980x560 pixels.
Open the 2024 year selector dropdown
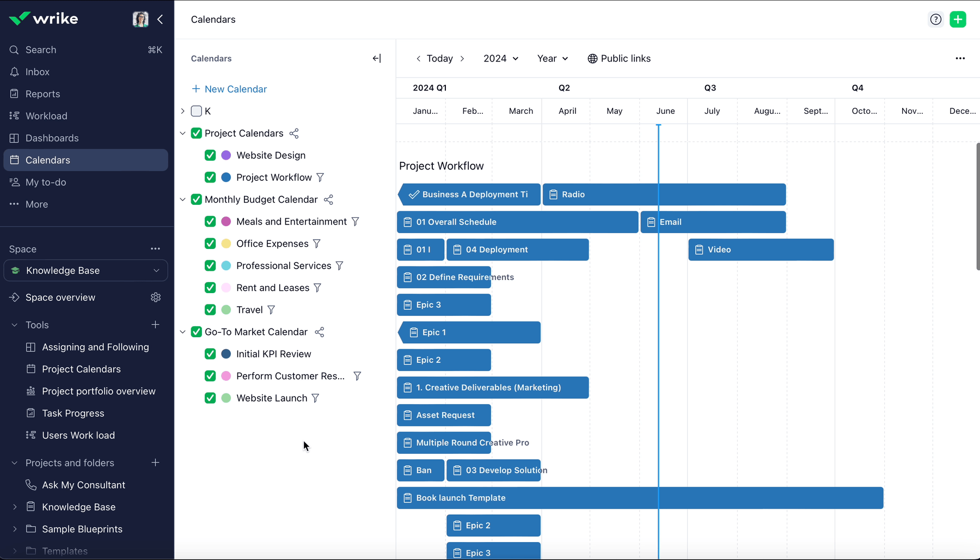point(500,58)
